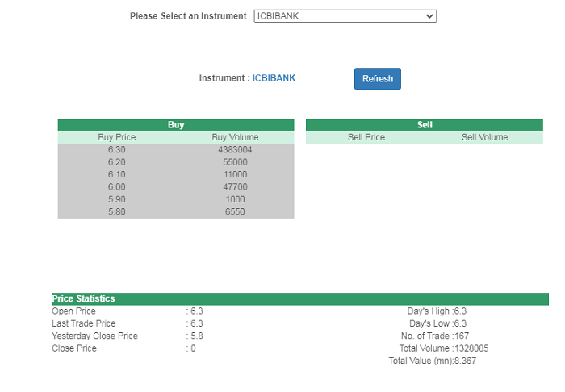Open the instrument selection dropdown
Viewport: 565px width, 392px height.
[345, 16]
